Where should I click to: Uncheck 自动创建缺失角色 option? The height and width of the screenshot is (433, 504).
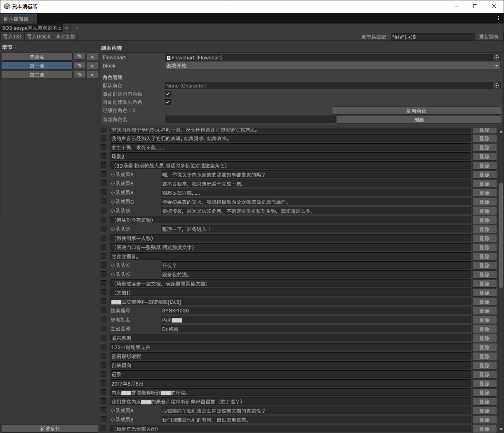coord(168,102)
